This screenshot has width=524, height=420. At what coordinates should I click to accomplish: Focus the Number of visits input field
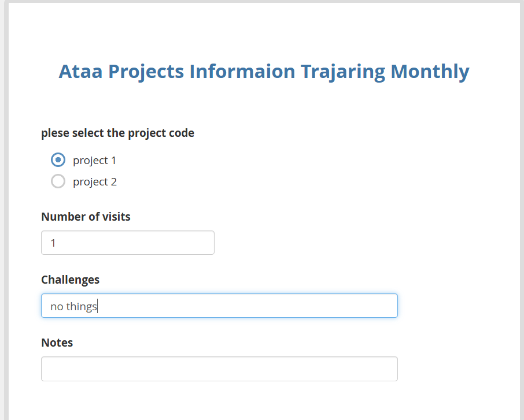[127, 243]
